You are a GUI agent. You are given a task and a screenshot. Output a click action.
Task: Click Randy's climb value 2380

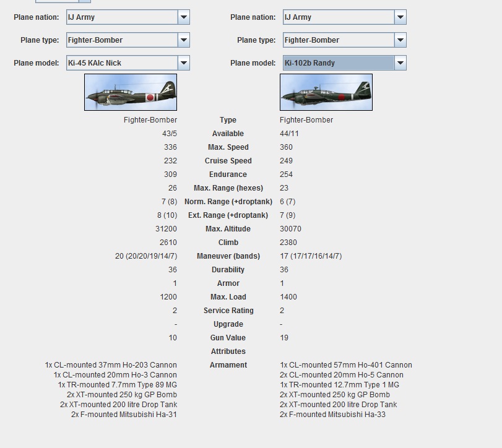click(288, 243)
